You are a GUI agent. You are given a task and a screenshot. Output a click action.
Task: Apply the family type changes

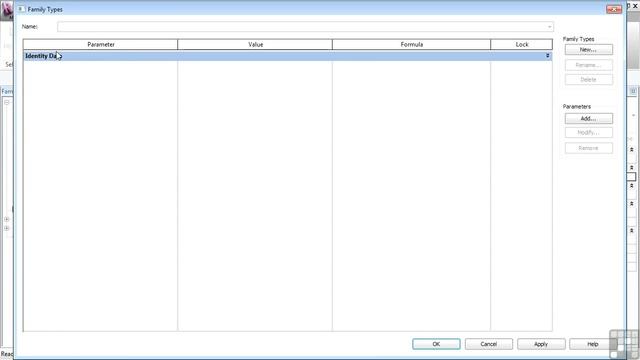click(541, 344)
